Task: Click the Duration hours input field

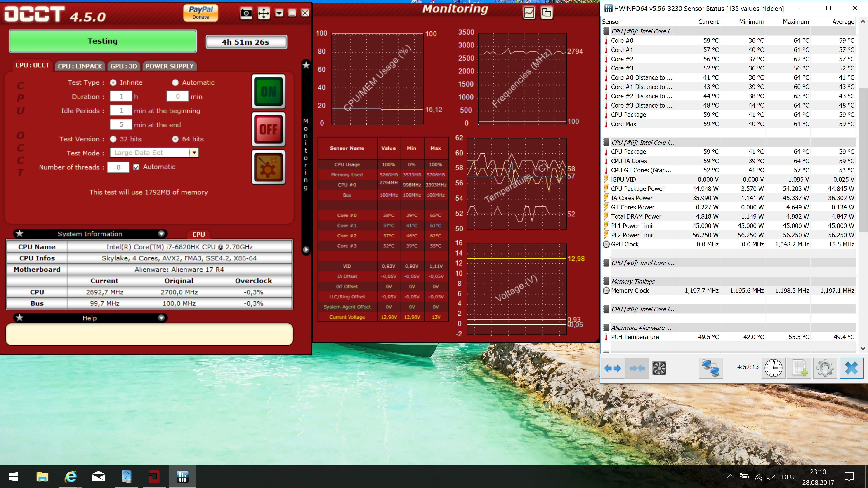Action: (x=121, y=97)
